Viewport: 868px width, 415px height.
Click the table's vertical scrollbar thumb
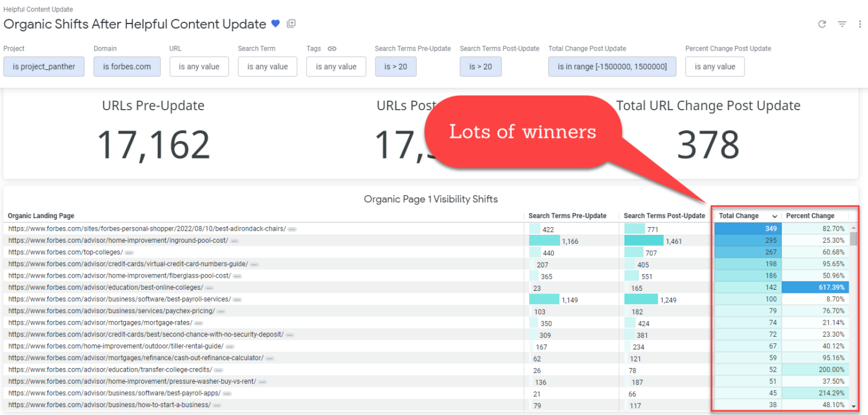click(853, 239)
